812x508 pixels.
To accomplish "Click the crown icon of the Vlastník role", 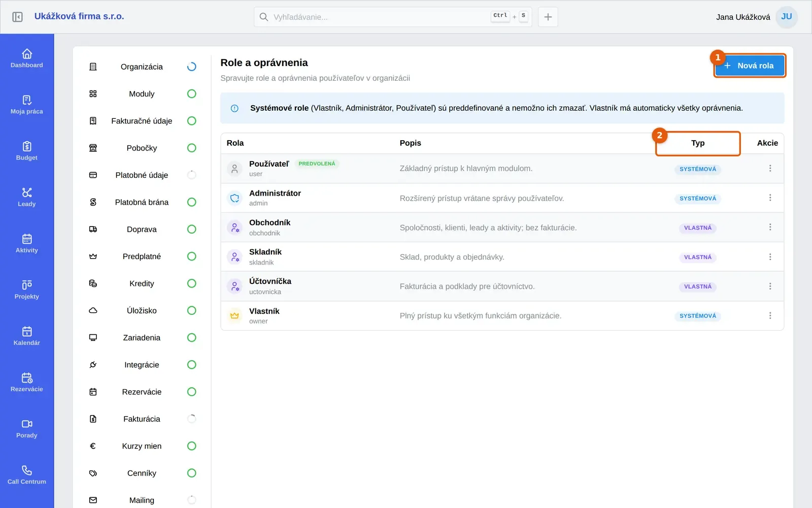I will [x=234, y=315].
